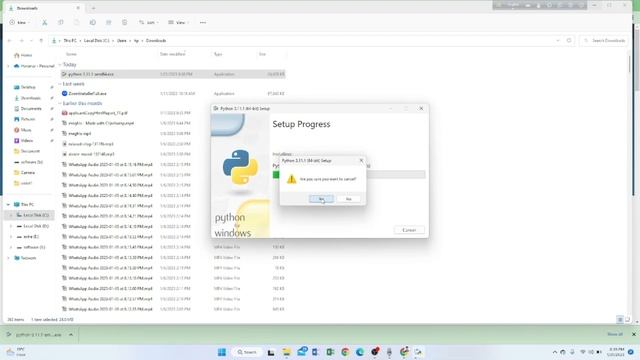
Task: Show hidden system tray icons
Action: [x=555, y=352]
